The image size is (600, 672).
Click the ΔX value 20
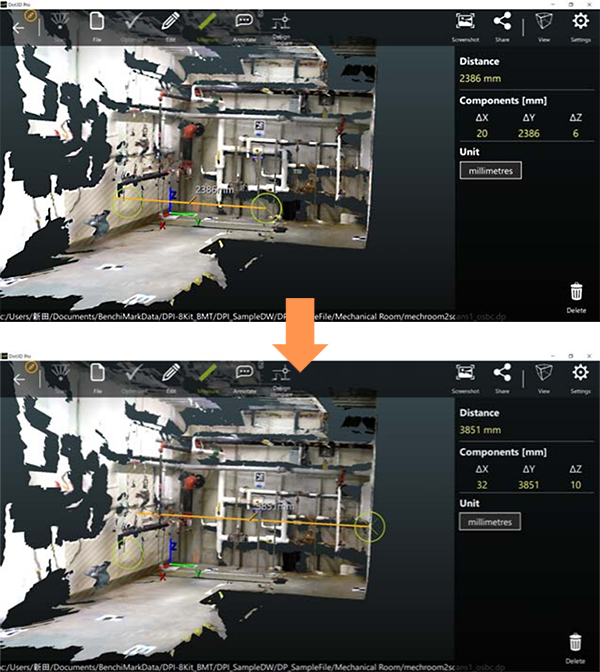[482, 133]
